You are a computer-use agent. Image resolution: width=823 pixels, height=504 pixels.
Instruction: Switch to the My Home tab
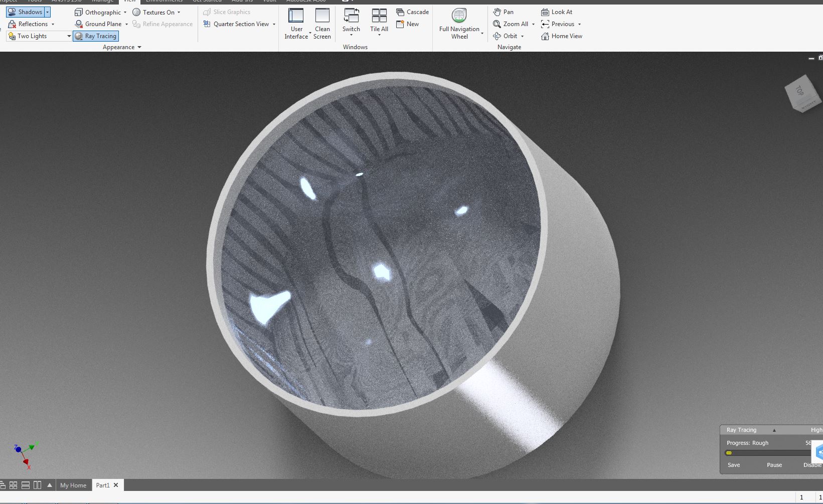click(x=73, y=485)
